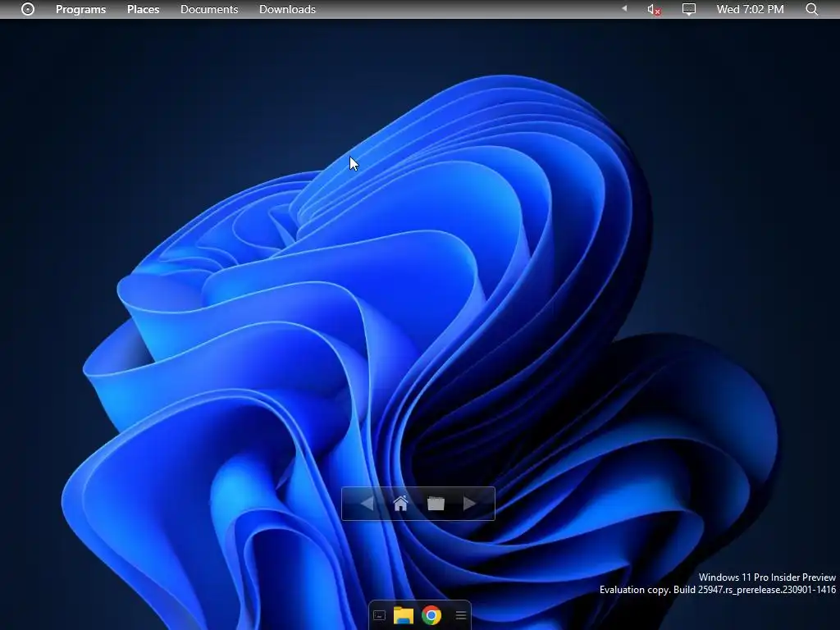Screen dimensions: 840x630
Task: Open the notifications message icon
Action: [x=689, y=9]
